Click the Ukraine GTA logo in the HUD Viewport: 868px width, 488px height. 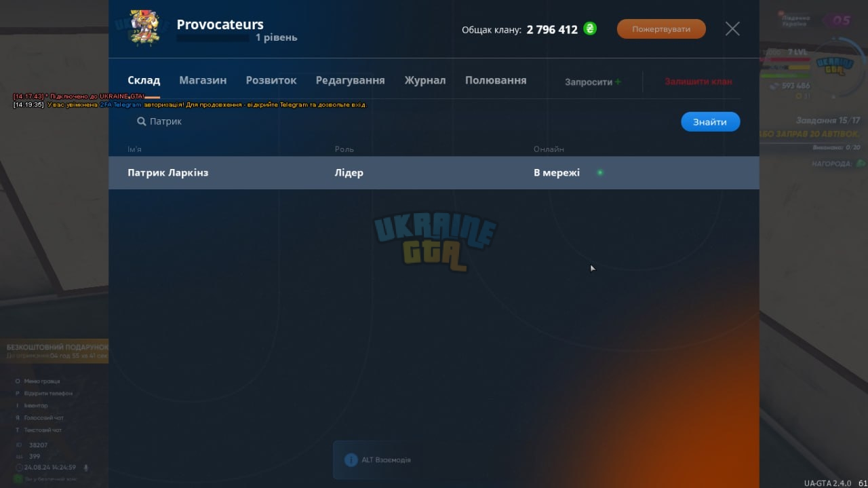click(835, 65)
